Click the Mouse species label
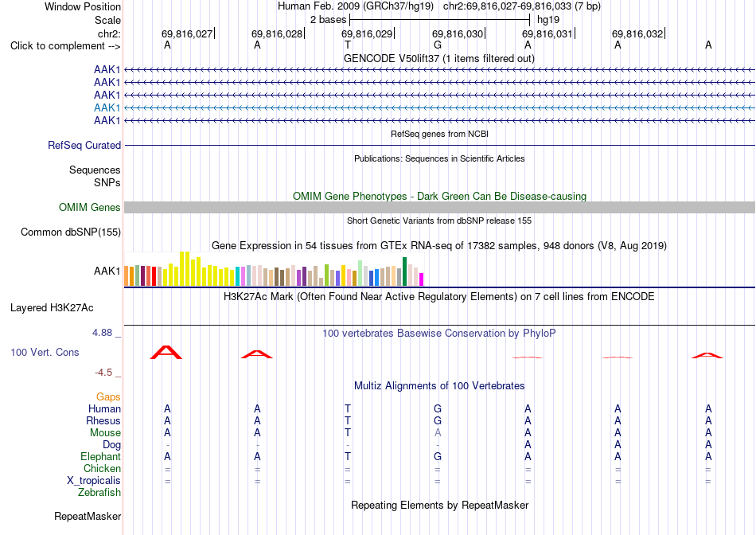Screen dimensions: 756x535 pos(105,433)
